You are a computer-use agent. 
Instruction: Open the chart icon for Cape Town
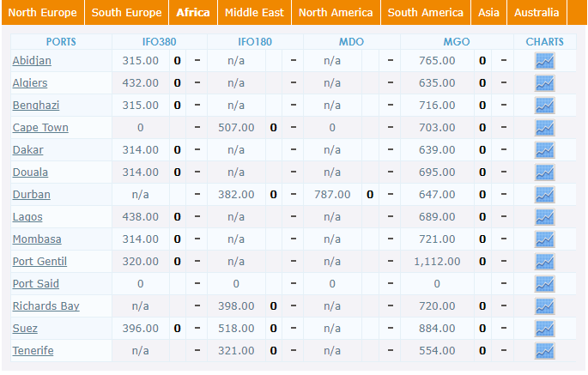(544, 128)
